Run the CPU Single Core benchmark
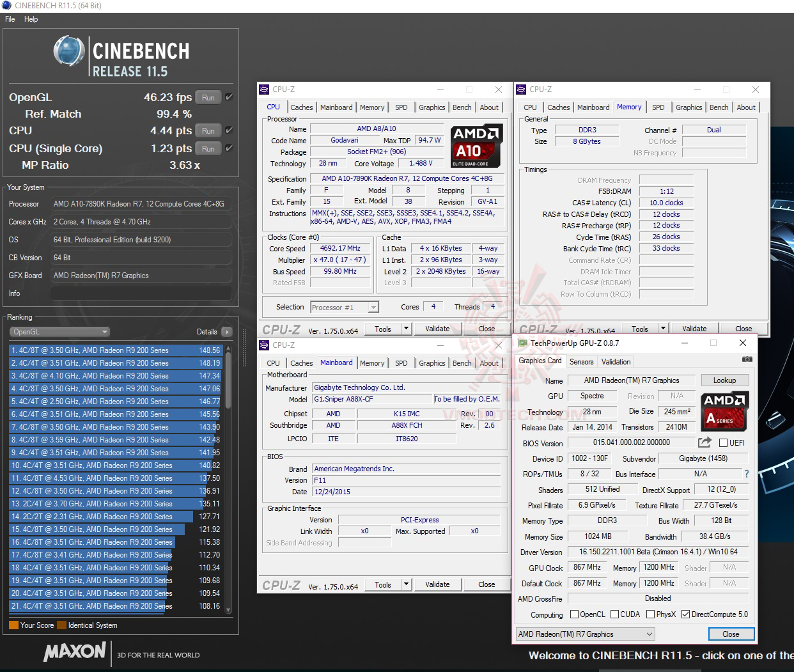The image size is (794, 672). pos(208,149)
